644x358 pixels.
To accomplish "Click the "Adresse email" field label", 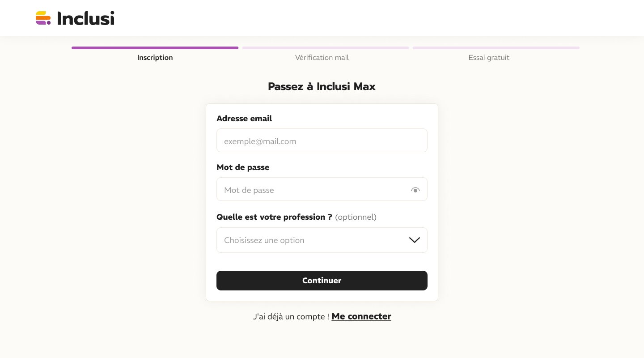I will click(x=244, y=119).
